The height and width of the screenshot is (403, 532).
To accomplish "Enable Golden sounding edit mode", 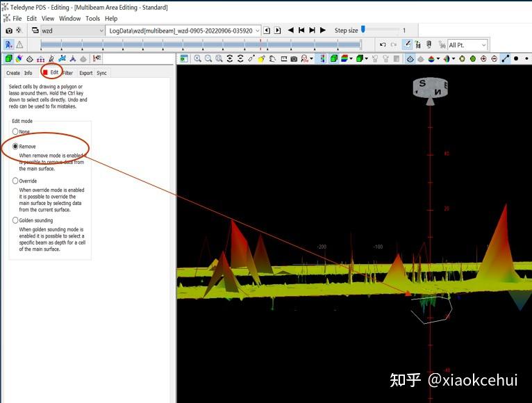I will 33,220.
